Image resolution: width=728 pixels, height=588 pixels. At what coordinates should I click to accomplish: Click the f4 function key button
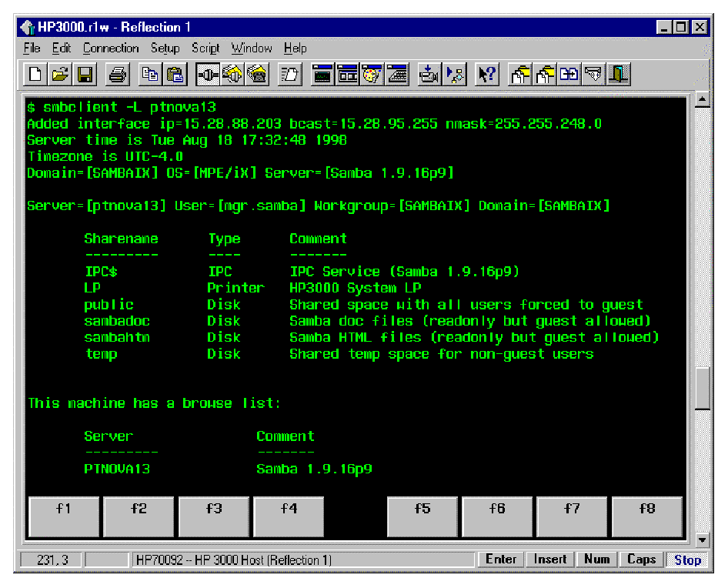pyautogui.click(x=289, y=516)
